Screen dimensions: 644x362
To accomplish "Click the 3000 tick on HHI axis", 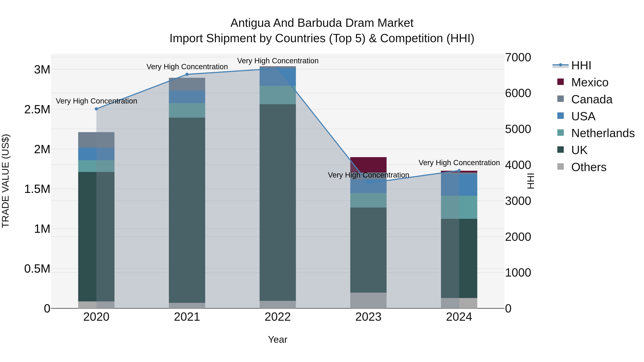I will click(518, 201).
